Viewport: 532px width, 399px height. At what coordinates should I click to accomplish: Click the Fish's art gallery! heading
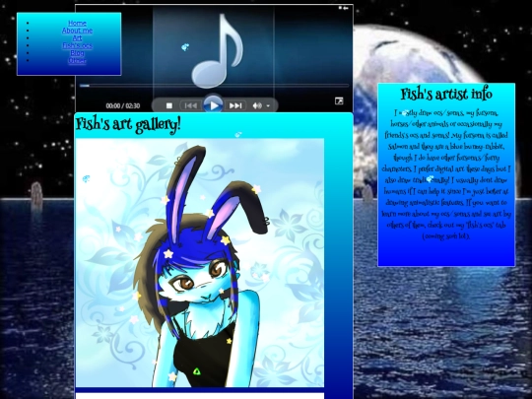point(128,124)
